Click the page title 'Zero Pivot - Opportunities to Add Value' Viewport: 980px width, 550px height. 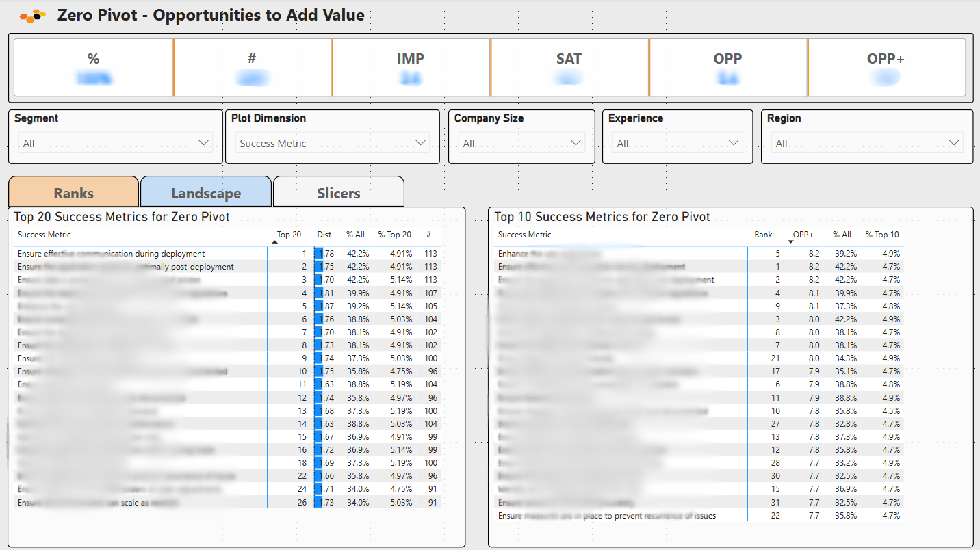(x=211, y=15)
